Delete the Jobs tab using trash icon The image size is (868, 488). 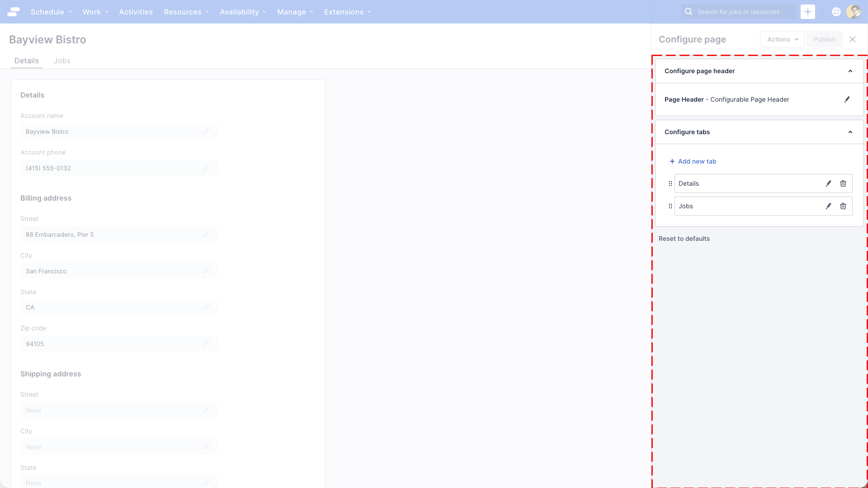coord(843,206)
